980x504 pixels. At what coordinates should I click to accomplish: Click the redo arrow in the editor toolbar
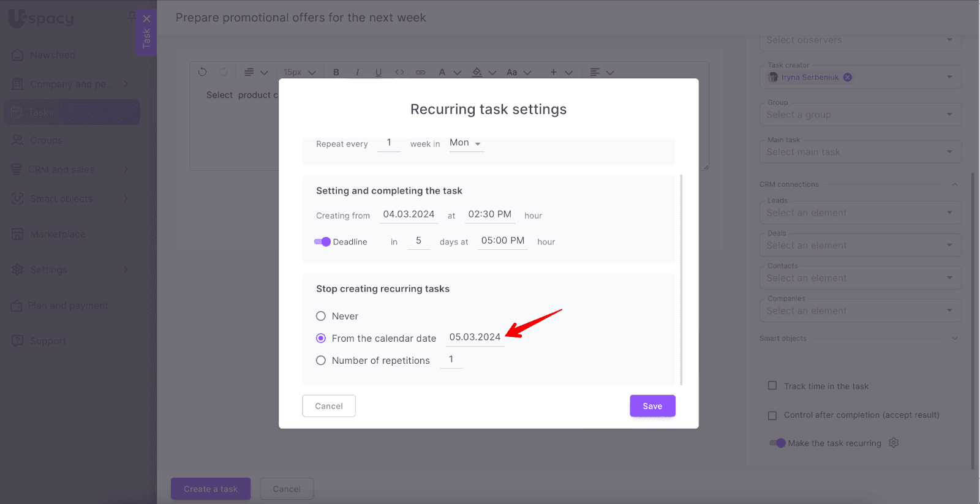point(224,72)
